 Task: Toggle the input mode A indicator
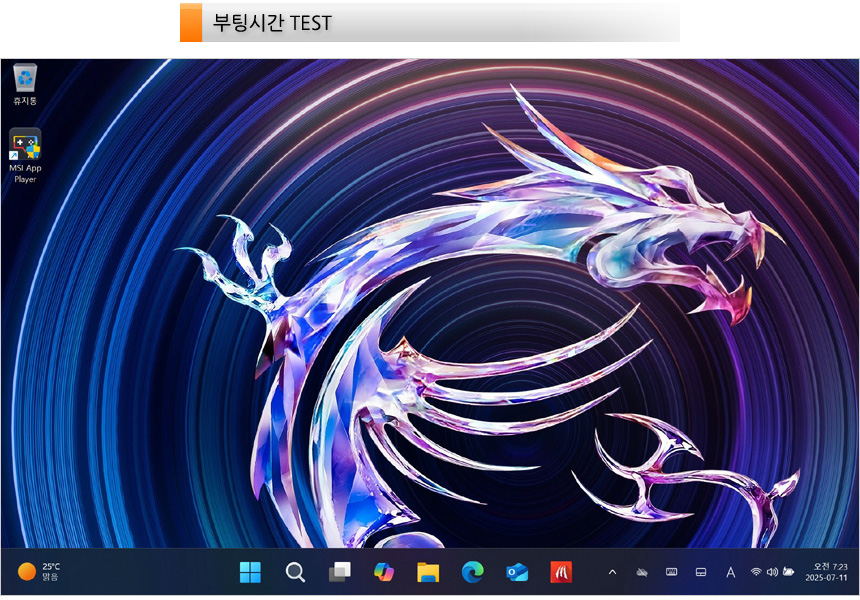(731, 573)
